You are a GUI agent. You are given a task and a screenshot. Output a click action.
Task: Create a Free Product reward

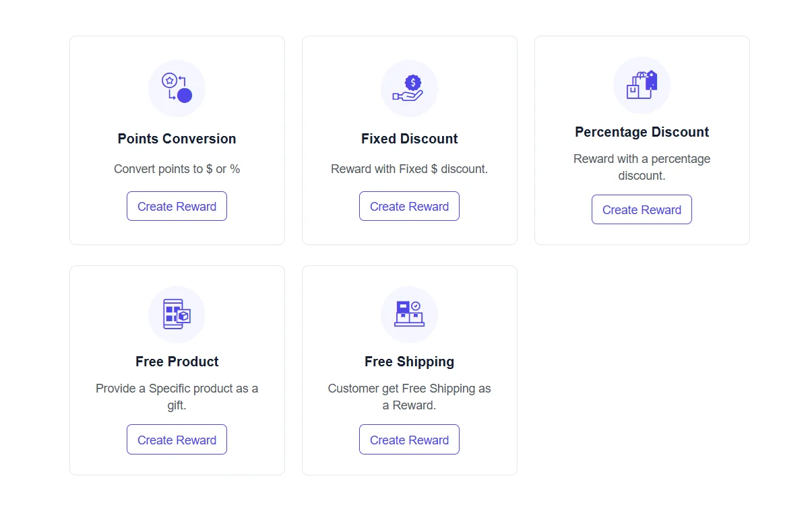pos(177,440)
